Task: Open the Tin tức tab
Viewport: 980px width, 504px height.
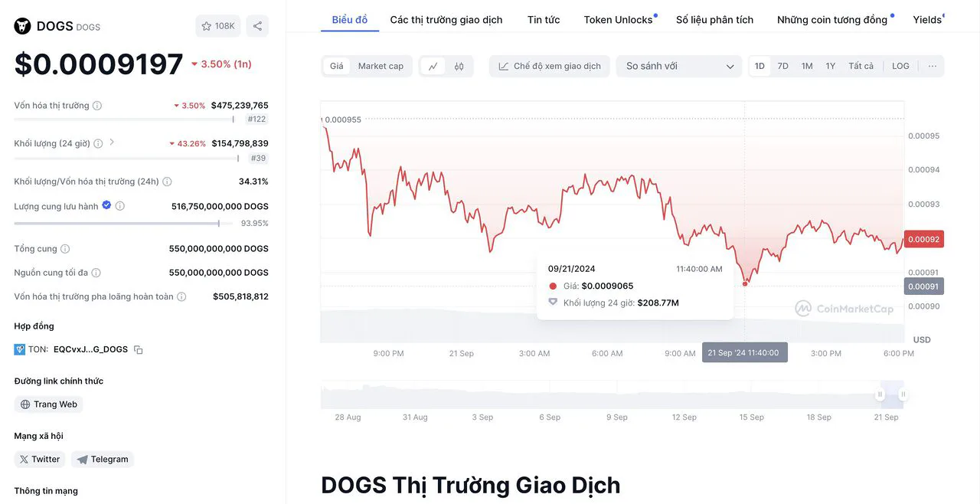Action: pos(544,20)
